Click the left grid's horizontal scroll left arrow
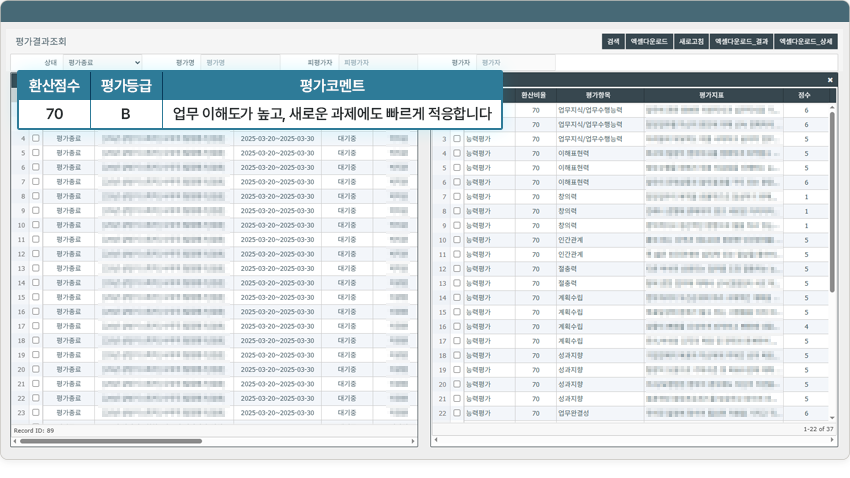850x478 pixels. tap(15, 440)
